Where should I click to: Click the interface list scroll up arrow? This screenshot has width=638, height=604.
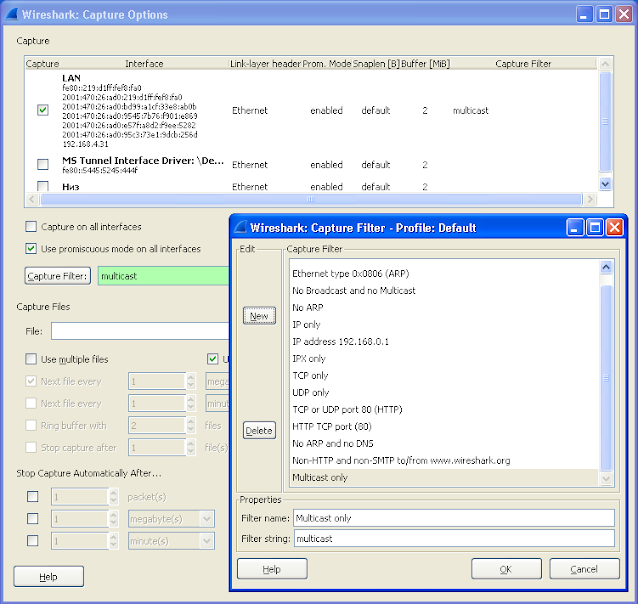tap(605, 64)
